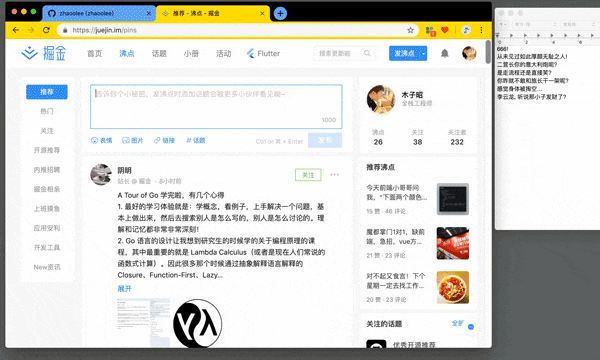
Task: Open 活动 in the top navigation
Action: tap(223, 53)
